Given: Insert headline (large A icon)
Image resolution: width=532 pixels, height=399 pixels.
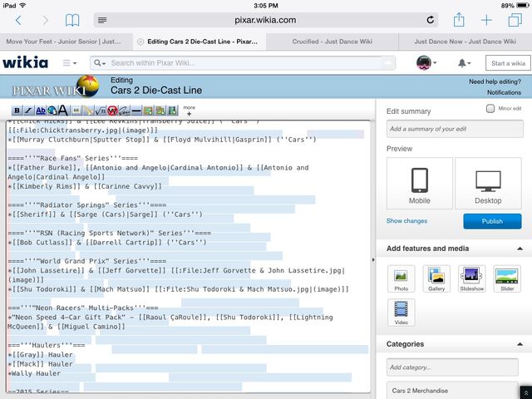Looking at the screenshot, I should pos(63,111).
